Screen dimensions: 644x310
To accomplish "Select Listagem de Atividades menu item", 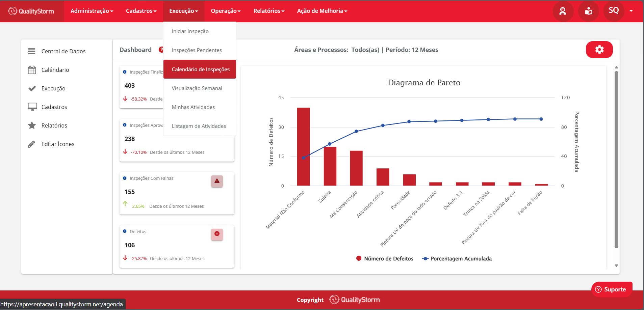I will coord(200,126).
